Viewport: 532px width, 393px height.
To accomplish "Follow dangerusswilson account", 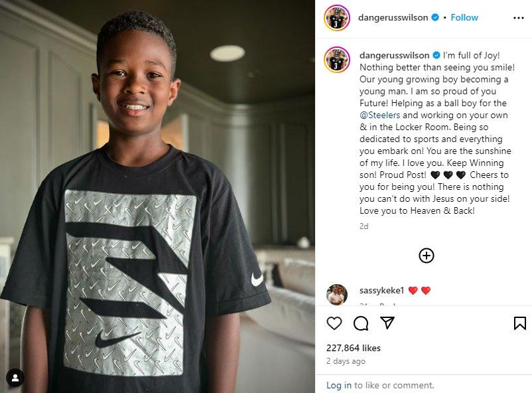I will (464, 17).
